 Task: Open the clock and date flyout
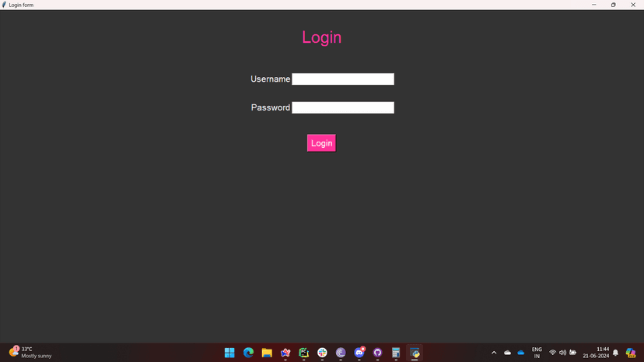click(596, 353)
